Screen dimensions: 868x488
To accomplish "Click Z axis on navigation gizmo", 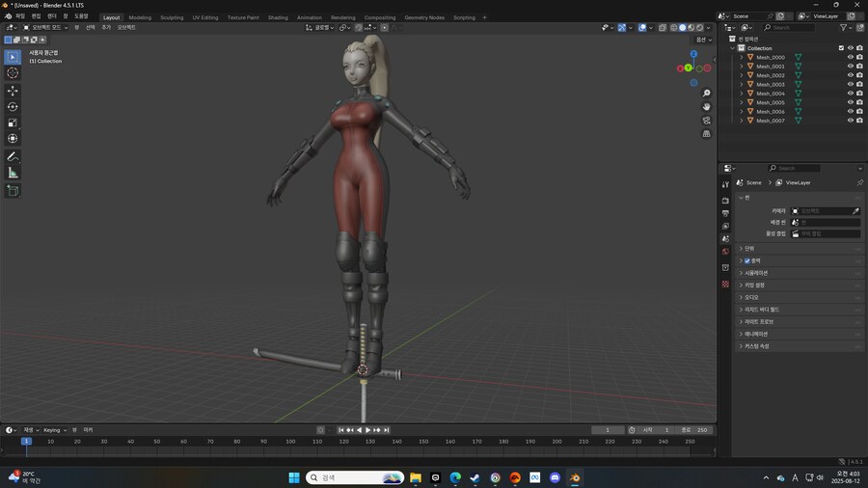I will (693, 54).
